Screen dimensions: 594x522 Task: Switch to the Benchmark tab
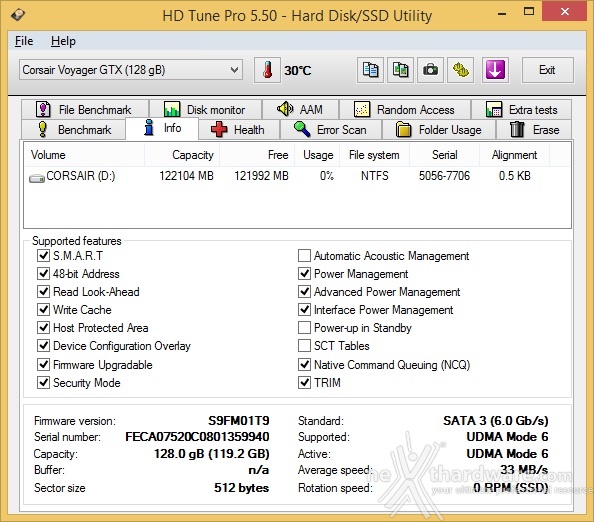(74, 130)
